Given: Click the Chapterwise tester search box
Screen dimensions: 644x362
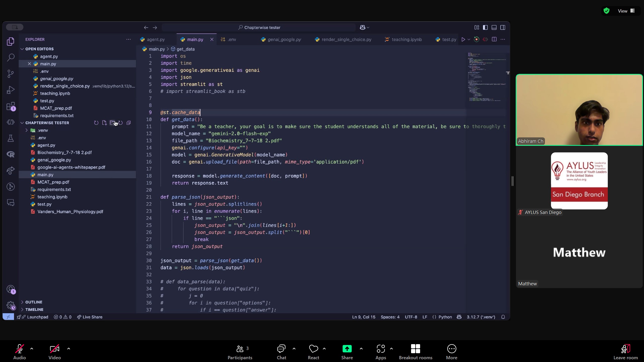Looking at the screenshot, I should click(x=259, y=27).
